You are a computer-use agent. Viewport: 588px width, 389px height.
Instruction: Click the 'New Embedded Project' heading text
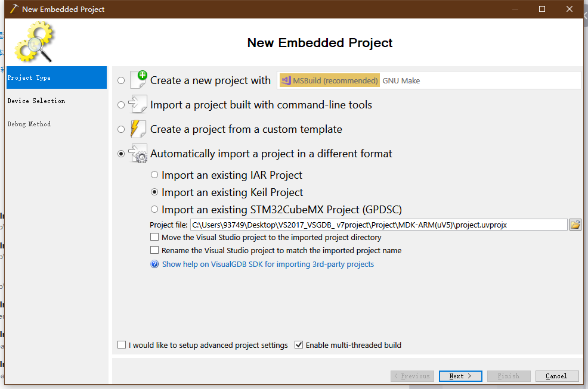(x=320, y=43)
